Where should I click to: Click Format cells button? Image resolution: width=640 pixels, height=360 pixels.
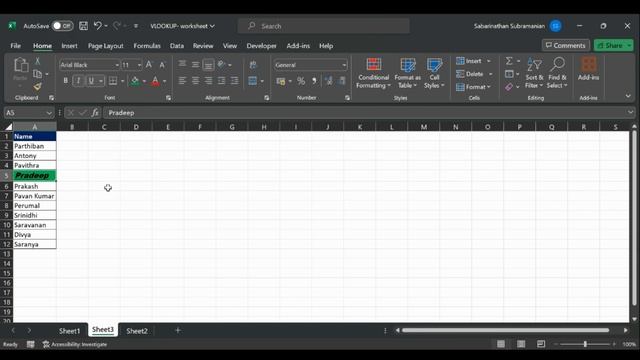click(x=473, y=87)
